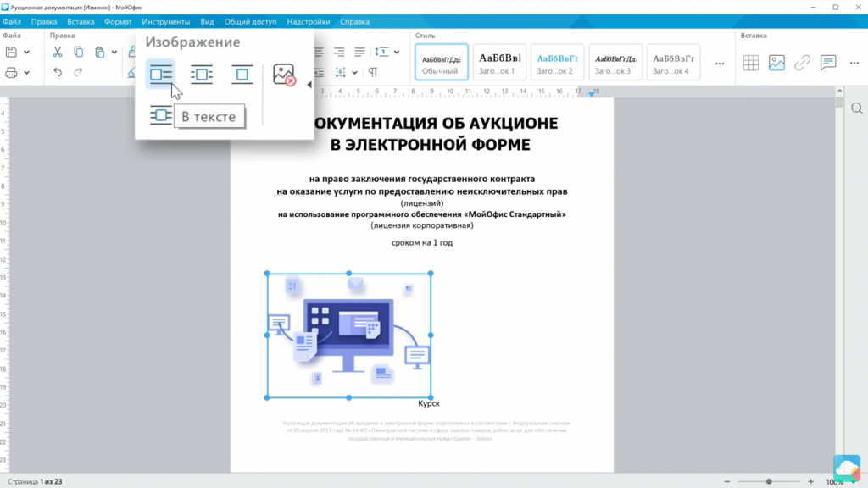The width and height of the screenshot is (868, 488).
Task: Toggle non-printing paragraph marks
Action: pos(373,73)
